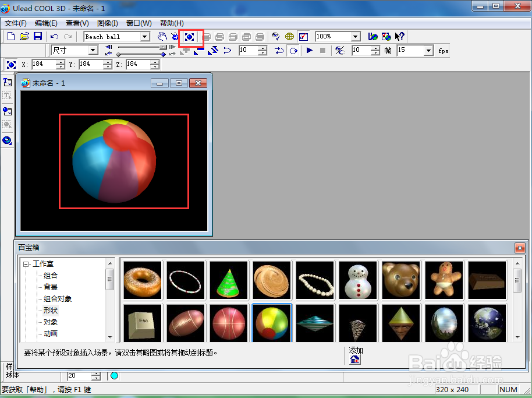Pick the cyan color swatch
Viewport: 532px width, 398px height.
point(114,376)
